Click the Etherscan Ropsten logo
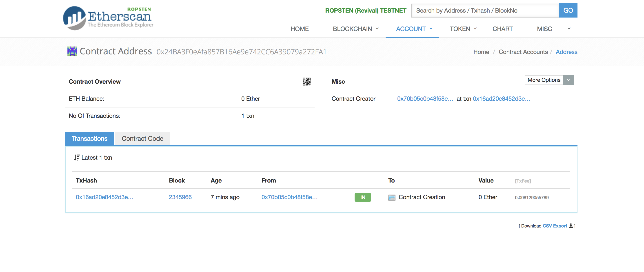This screenshot has height=272, width=644. (x=108, y=18)
